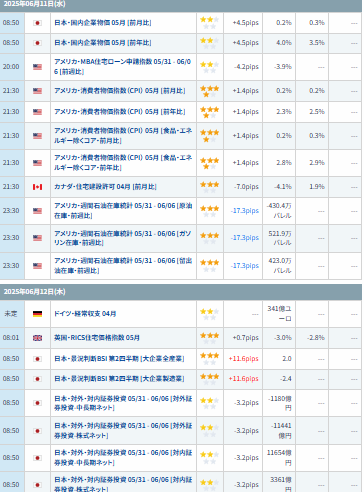364x492 pixels.
Task: Click star rating of ドイツ・経常収支 row
Action: (209, 314)
